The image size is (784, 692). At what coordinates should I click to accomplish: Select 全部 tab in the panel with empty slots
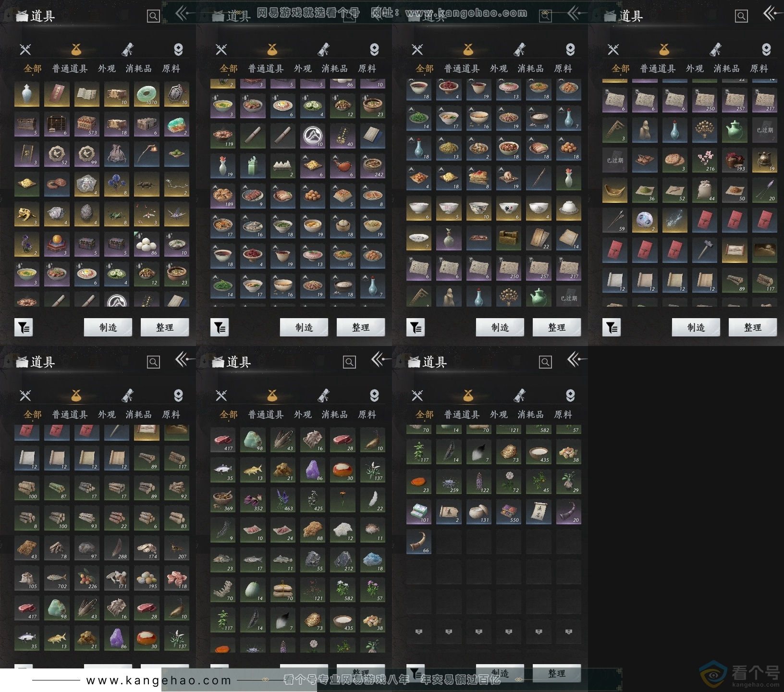pos(425,414)
